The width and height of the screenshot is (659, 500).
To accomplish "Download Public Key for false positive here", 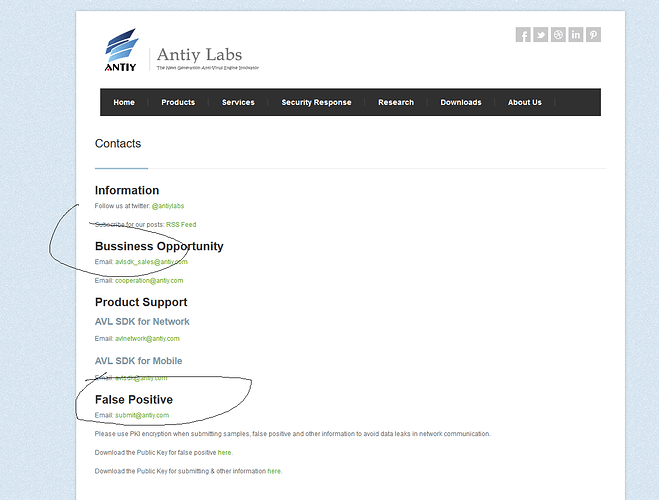I will click(224, 452).
